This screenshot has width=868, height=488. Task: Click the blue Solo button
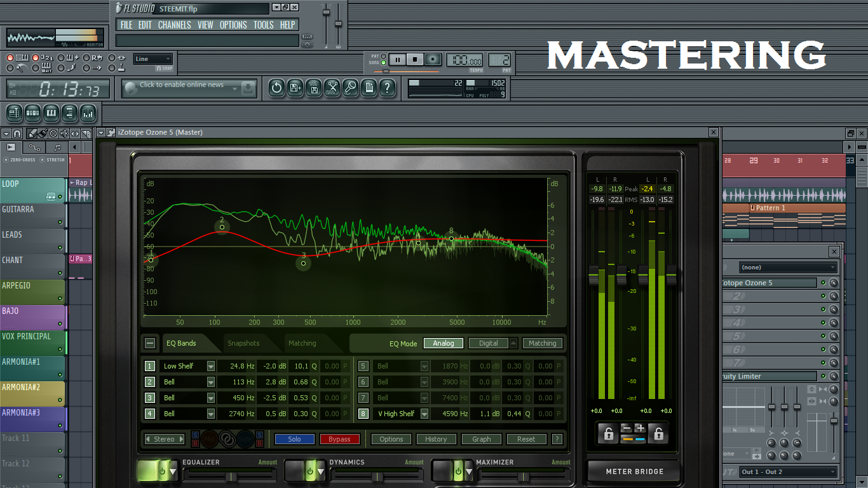tap(294, 439)
